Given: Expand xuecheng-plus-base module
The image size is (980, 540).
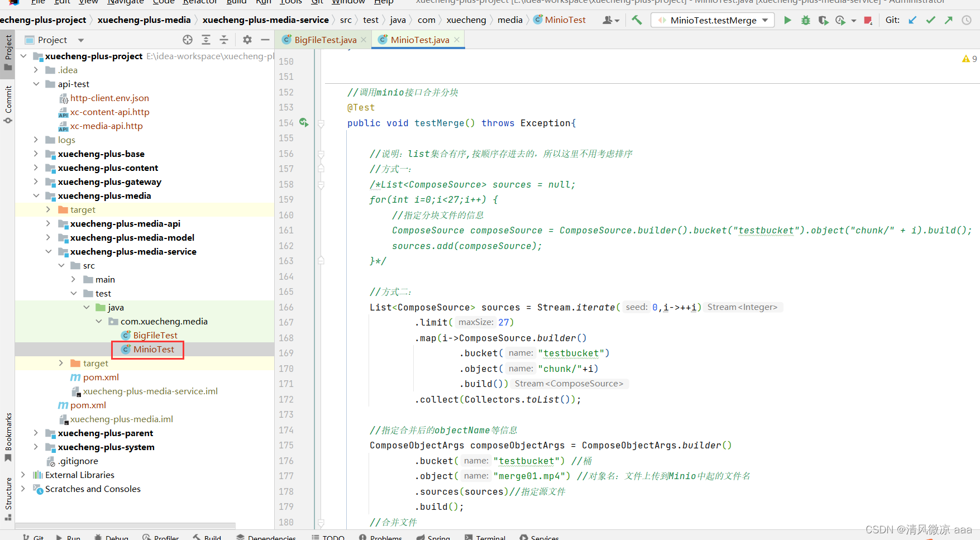Looking at the screenshot, I should [x=36, y=154].
